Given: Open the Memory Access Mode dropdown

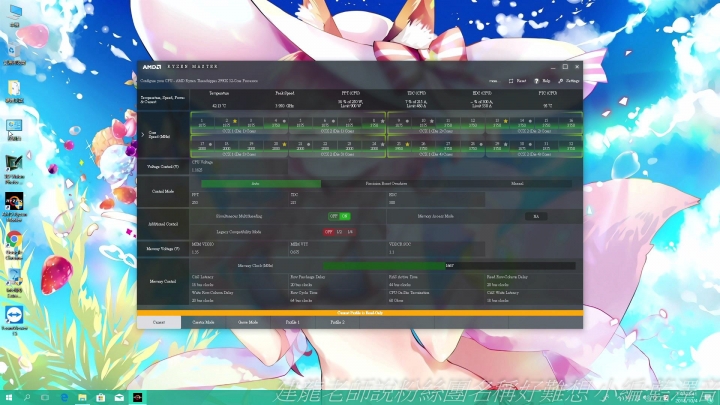Looking at the screenshot, I should (536, 216).
